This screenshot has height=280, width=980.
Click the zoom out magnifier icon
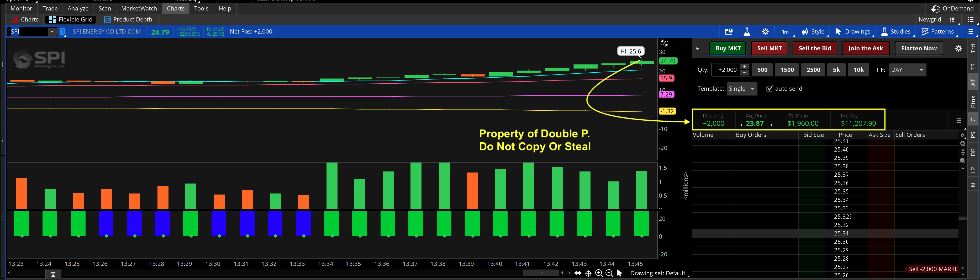click(x=609, y=273)
